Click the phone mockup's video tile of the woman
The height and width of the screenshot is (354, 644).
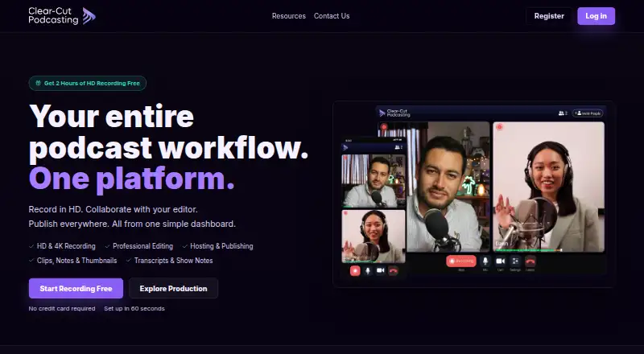[x=374, y=237]
